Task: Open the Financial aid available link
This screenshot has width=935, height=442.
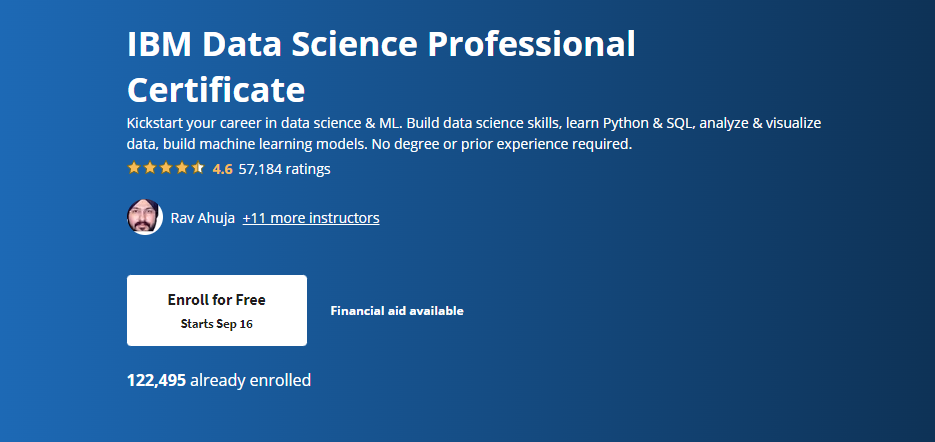Action: pyautogui.click(x=397, y=311)
